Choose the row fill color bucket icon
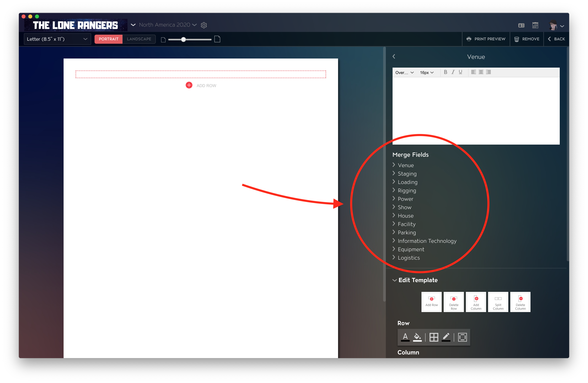The width and height of the screenshot is (588, 383). coord(417,337)
